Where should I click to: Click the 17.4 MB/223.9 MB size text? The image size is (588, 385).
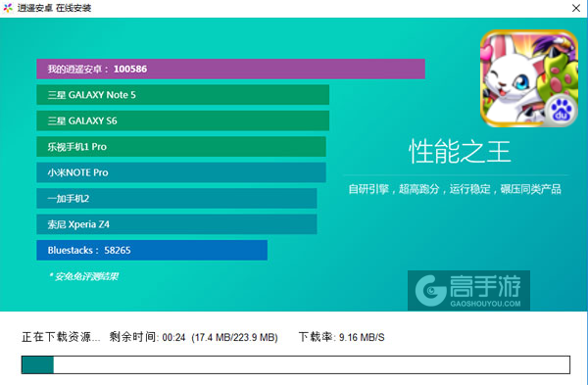pos(234,337)
